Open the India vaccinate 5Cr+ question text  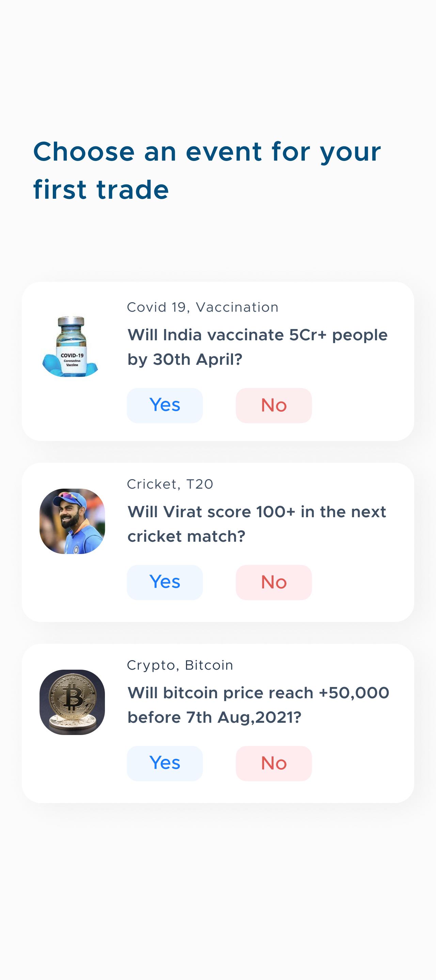[258, 347]
